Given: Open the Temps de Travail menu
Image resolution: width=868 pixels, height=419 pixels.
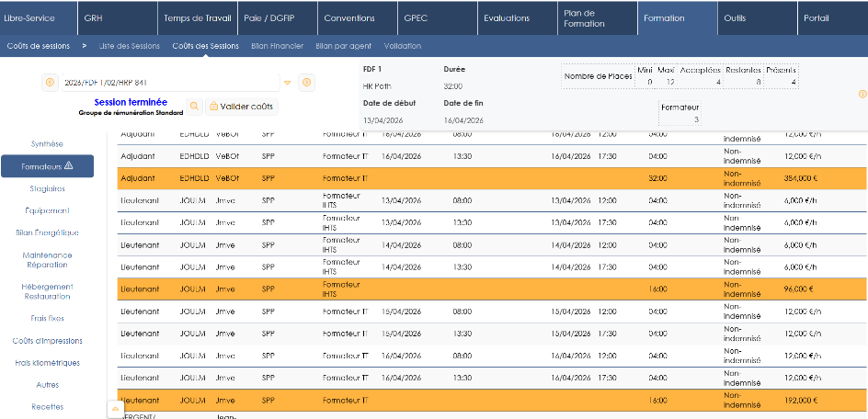Looking at the screenshot, I should [x=198, y=17].
